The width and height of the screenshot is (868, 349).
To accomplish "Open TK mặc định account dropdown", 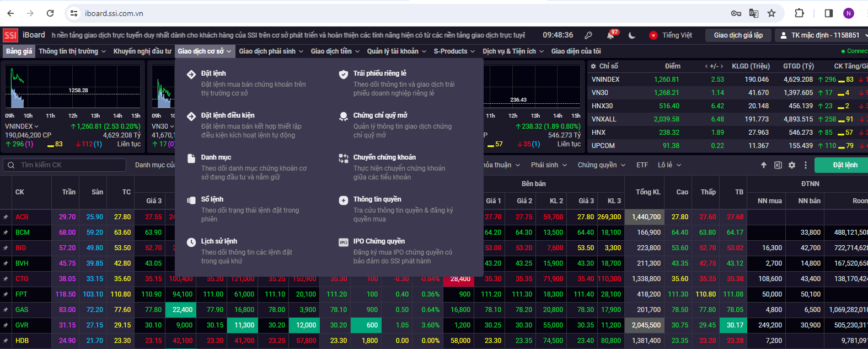I will pos(821,35).
